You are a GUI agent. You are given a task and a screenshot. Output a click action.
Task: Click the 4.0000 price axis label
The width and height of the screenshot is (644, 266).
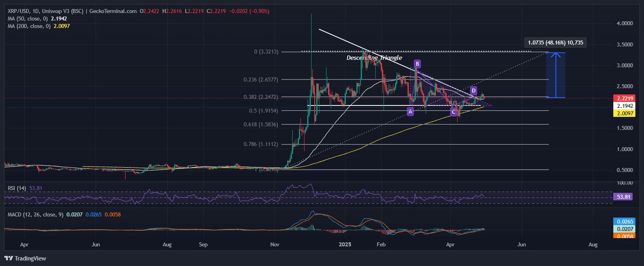click(625, 23)
